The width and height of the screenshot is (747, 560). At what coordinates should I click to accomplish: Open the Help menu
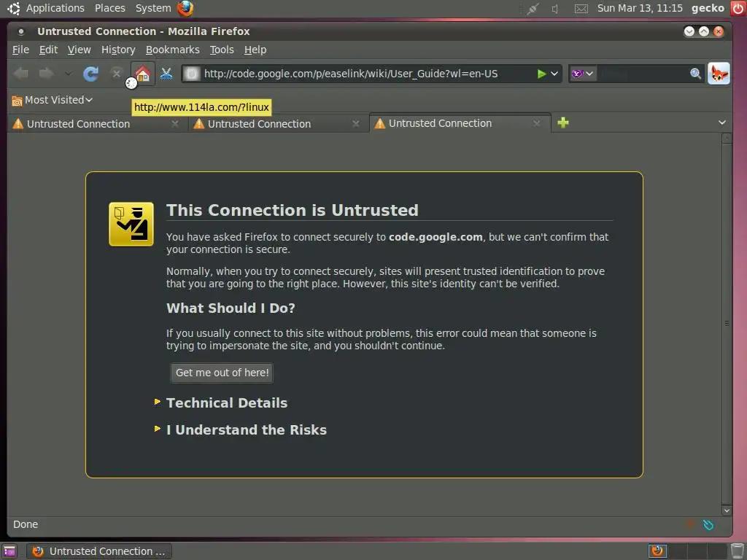coord(255,50)
